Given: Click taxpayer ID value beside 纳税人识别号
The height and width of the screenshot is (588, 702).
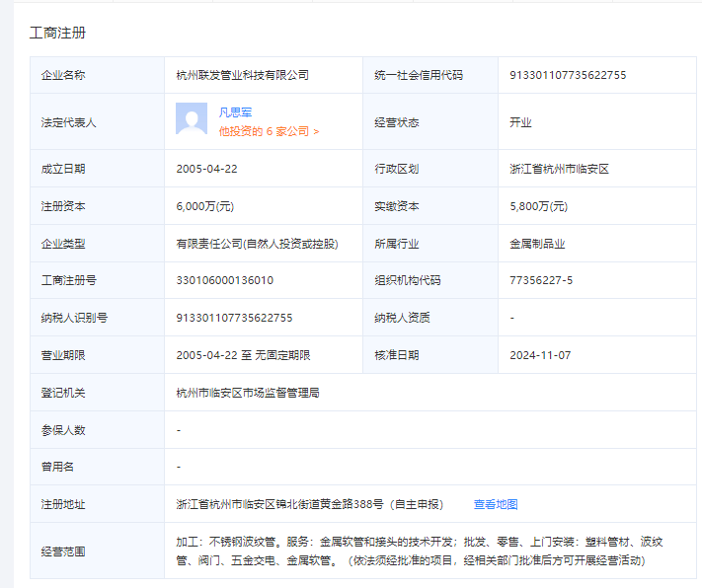Looking at the screenshot, I should [x=234, y=318].
